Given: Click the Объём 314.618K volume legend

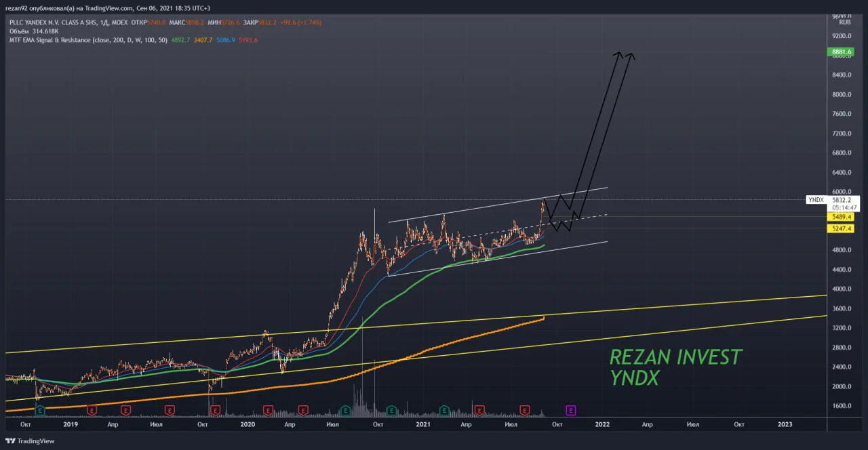Looking at the screenshot, I should point(33,31).
